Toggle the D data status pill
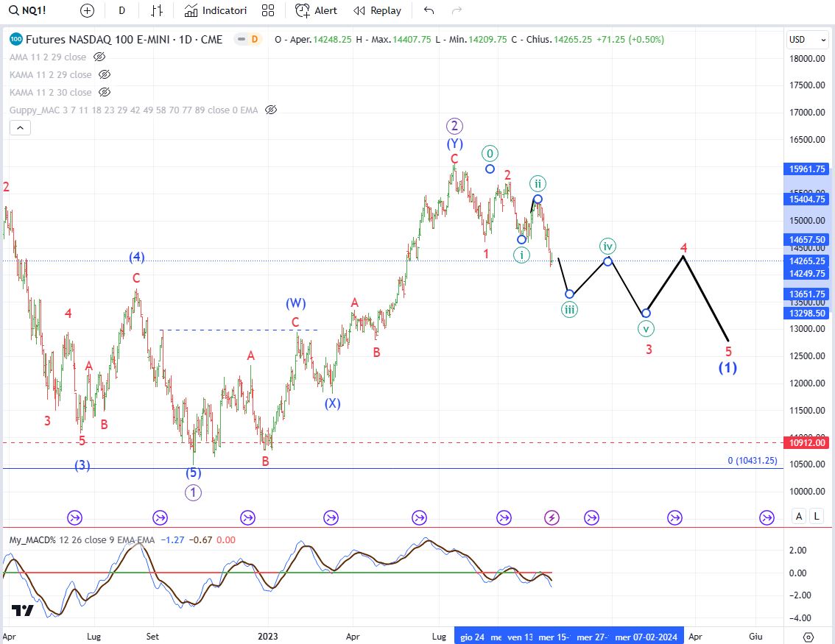Screen dimensions: 835x644 (248, 39)
